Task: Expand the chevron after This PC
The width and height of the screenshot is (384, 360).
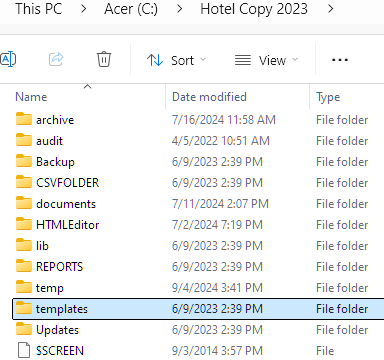Action: click(84, 9)
